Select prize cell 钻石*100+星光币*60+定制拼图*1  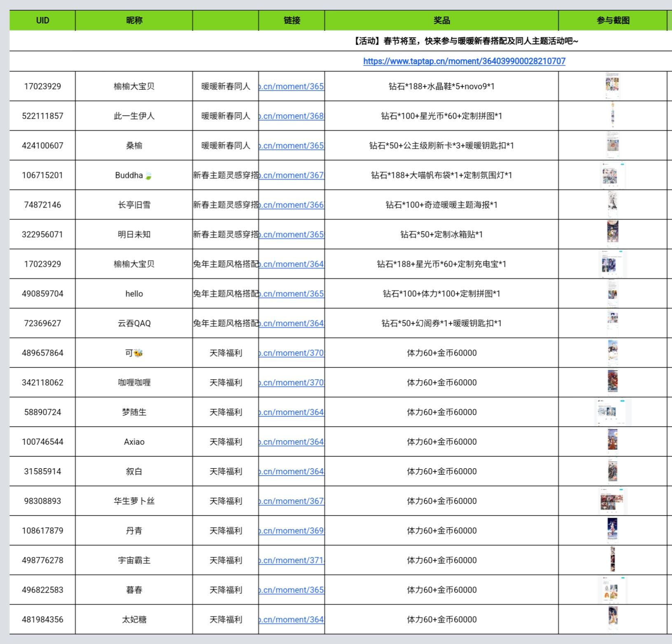tap(441, 116)
